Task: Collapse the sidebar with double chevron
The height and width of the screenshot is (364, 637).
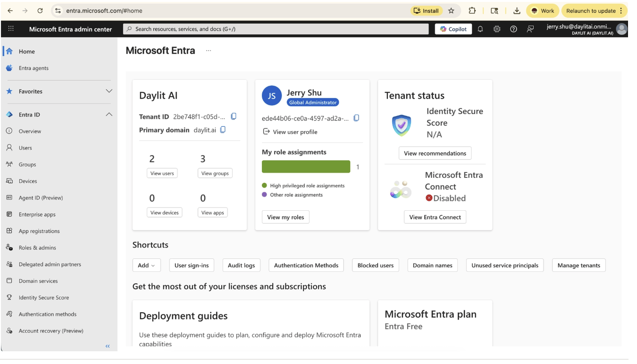Action: click(108, 346)
